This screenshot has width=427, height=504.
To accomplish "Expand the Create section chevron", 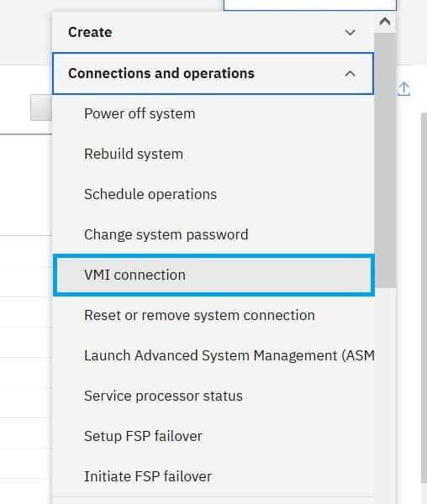I will pyautogui.click(x=350, y=32).
